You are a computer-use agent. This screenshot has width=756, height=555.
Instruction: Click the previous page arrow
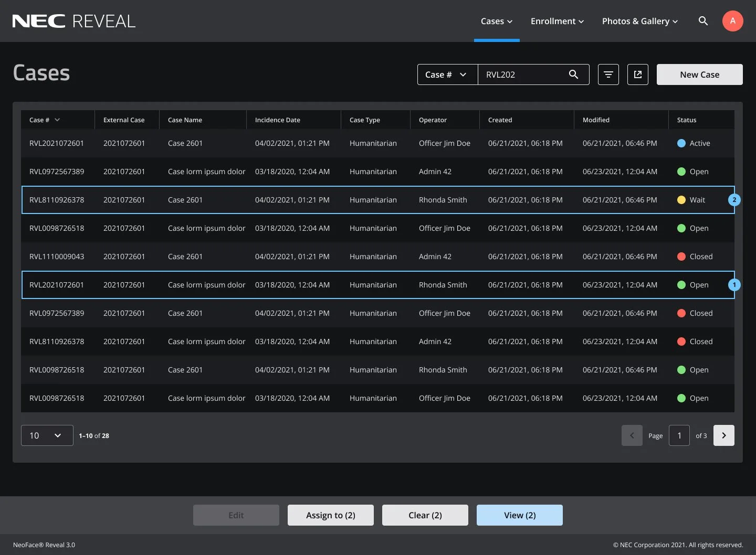pyautogui.click(x=632, y=435)
